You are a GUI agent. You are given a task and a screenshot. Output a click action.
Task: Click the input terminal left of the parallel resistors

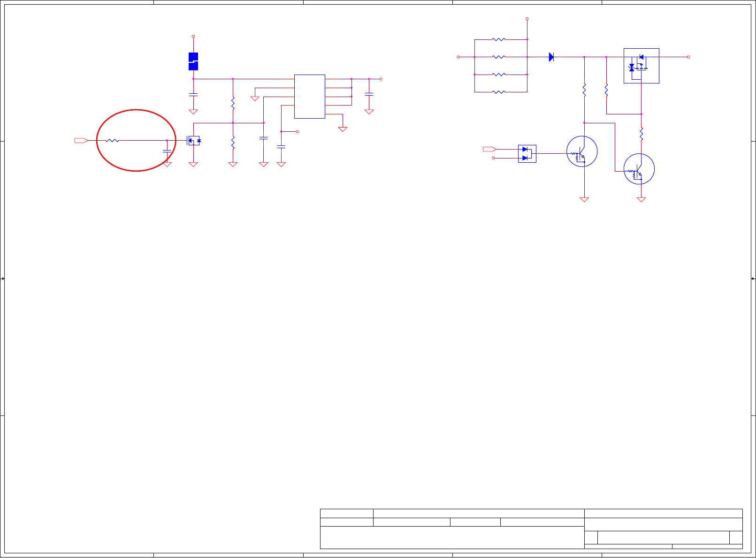[458, 57]
